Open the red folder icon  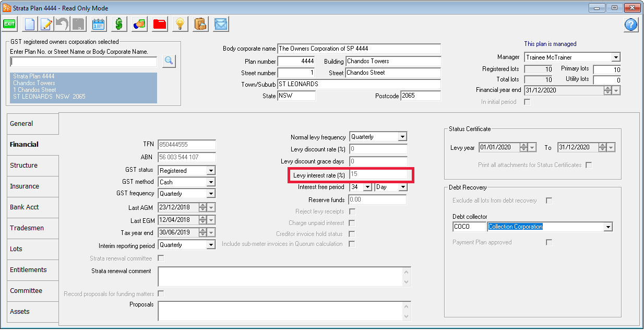[160, 24]
